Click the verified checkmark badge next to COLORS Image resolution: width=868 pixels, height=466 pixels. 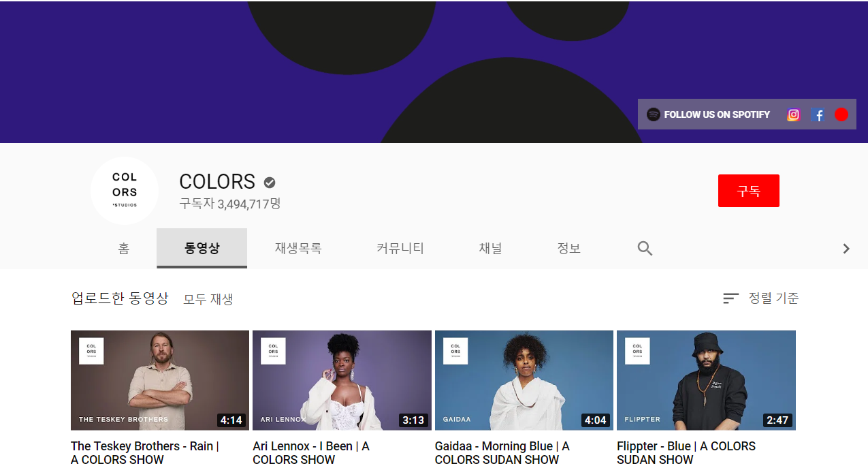coord(270,182)
